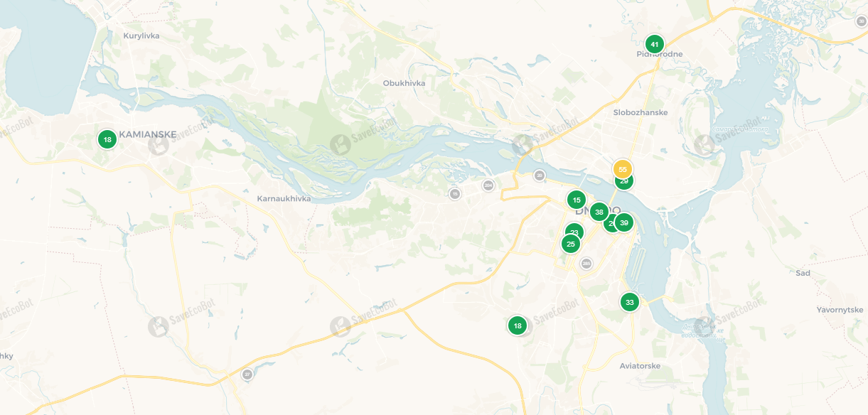This screenshot has width=868, height=415.
Task: Select the green 41 marker at Pidhorodne
Action: coord(655,44)
